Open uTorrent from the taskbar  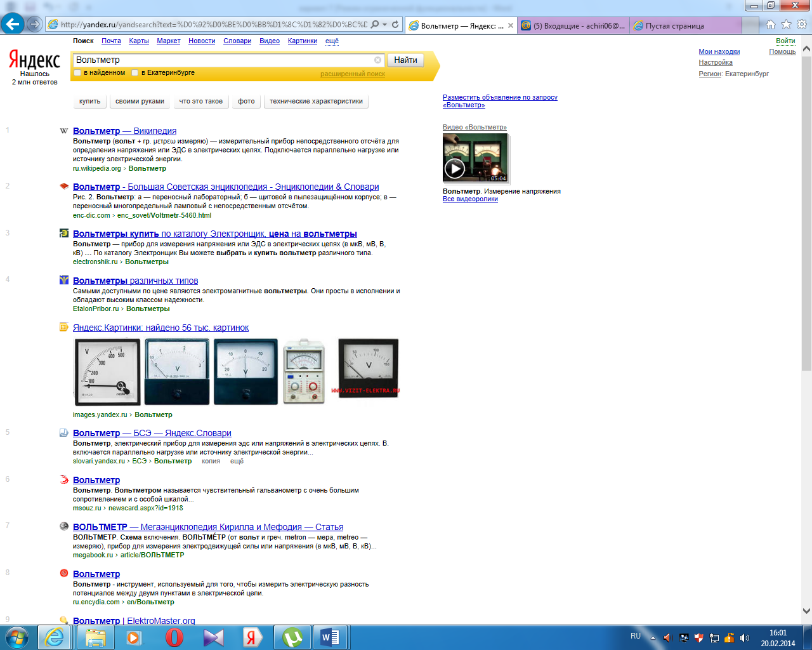click(292, 637)
